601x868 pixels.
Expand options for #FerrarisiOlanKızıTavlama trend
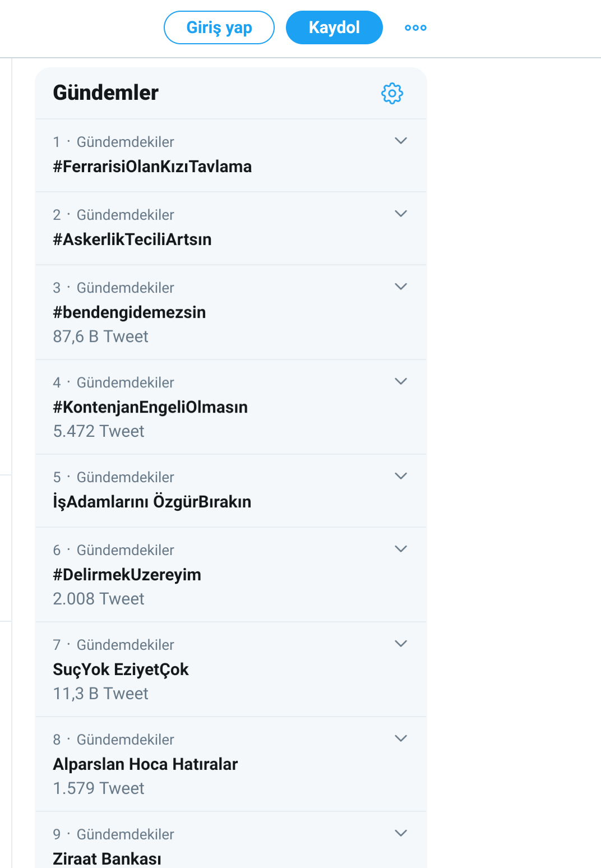coord(400,141)
